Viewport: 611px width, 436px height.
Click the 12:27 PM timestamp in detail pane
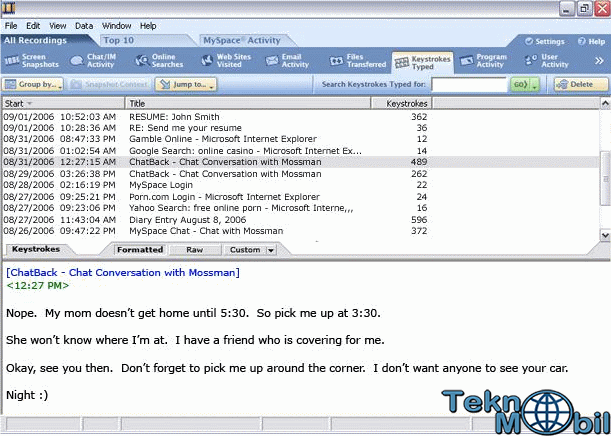point(38,286)
